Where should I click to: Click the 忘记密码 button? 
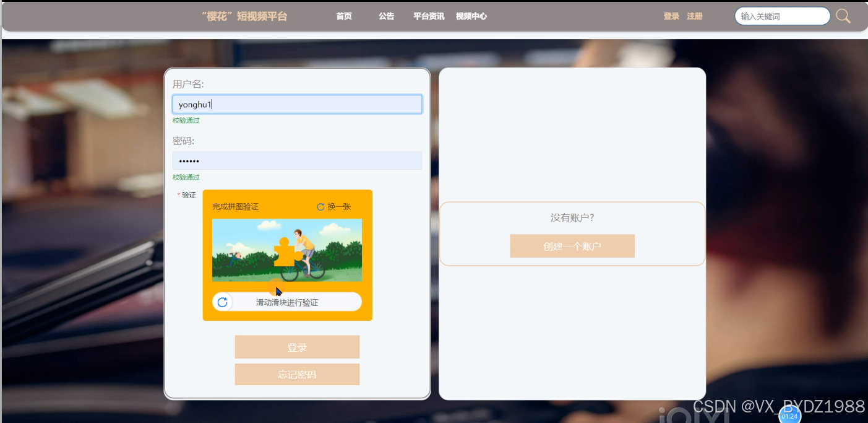297,374
